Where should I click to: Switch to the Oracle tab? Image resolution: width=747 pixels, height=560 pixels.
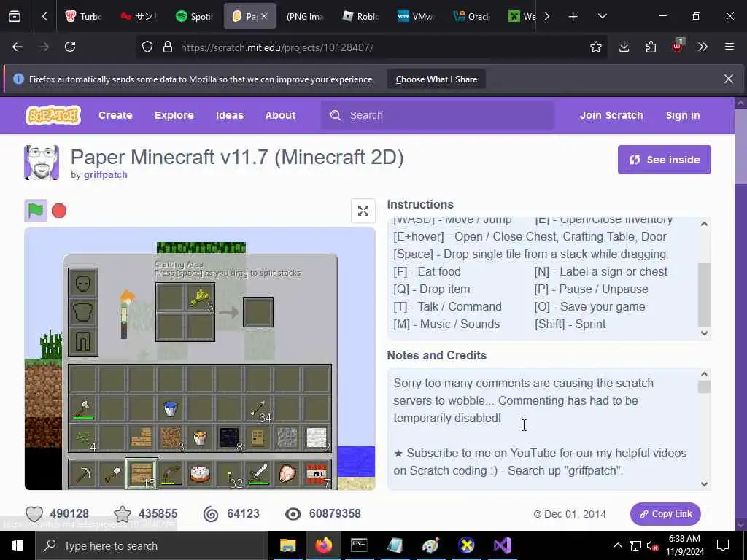(471, 17)
